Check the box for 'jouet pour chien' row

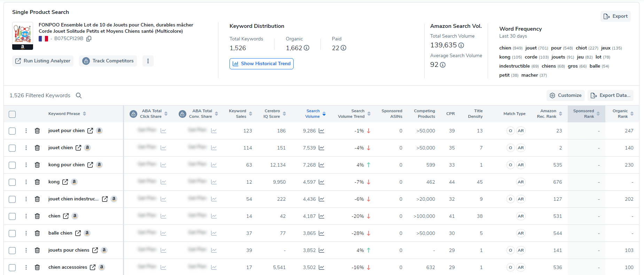(x=12, y=131)
